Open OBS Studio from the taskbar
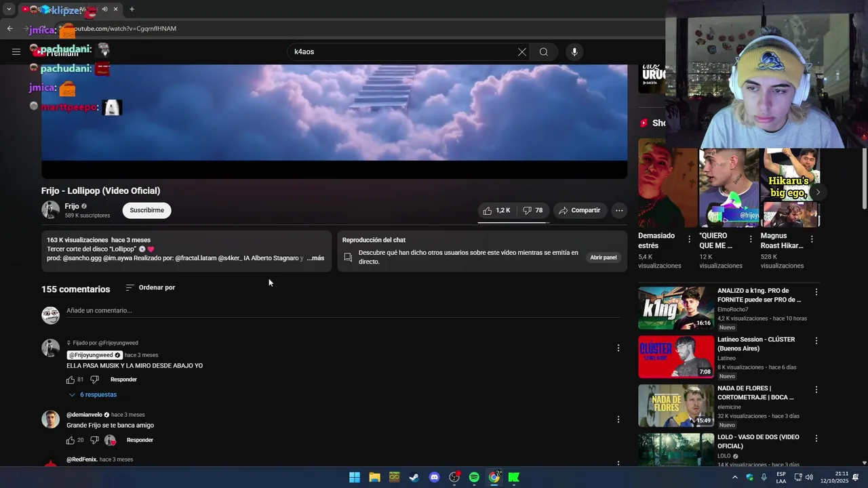This screenshot has width=868, height=488. pyautogui.click(x=454, y=477)
